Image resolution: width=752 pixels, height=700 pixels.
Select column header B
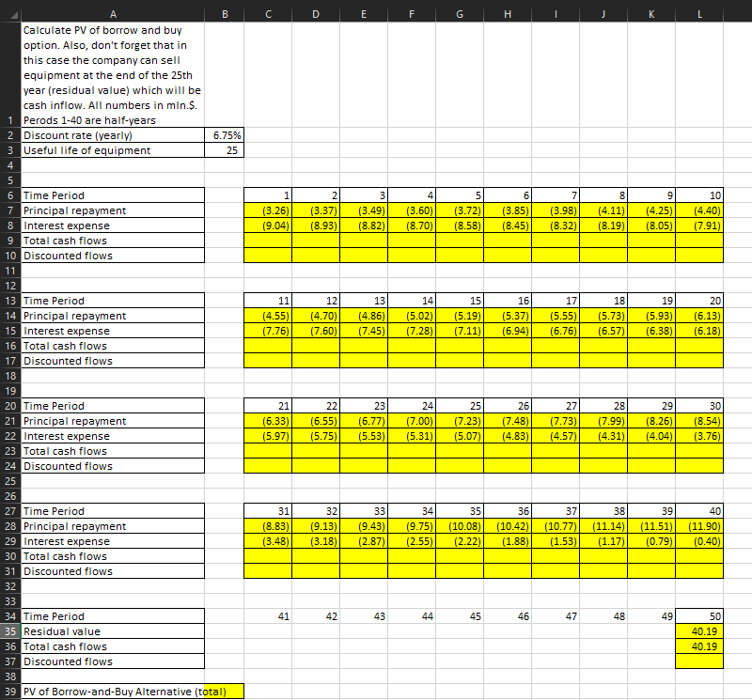click(225, 10)
